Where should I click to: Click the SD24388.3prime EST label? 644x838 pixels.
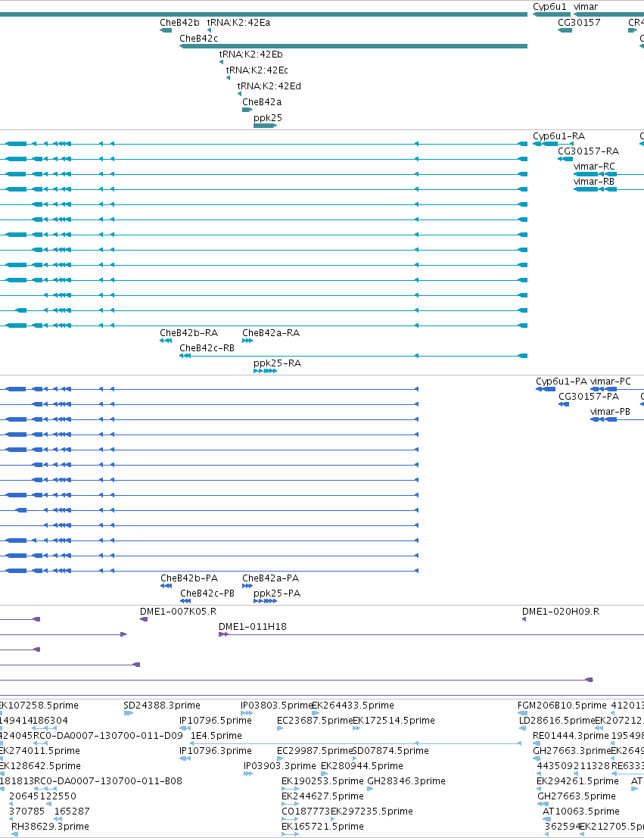(x=162, y=706)
